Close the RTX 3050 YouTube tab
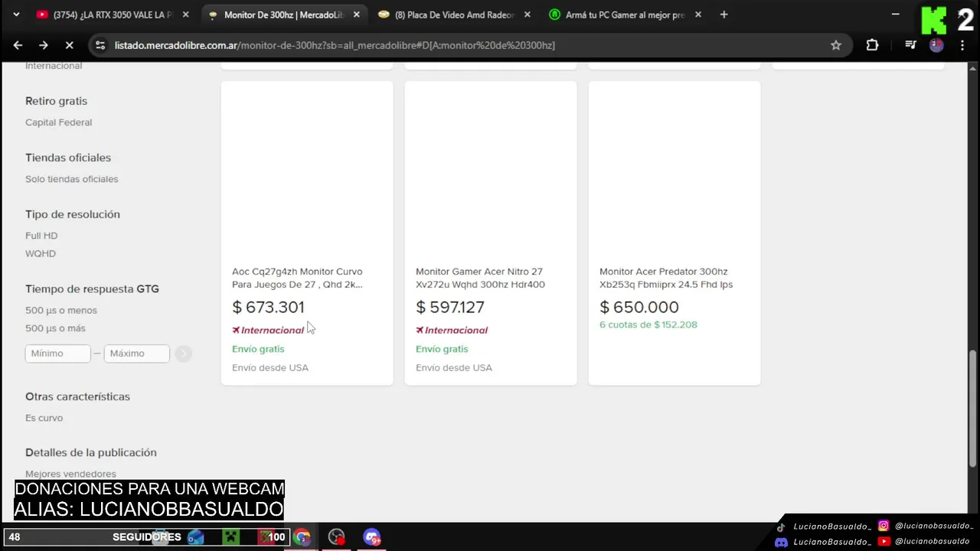This screenshot has height=551, width=980. point(185,15)
